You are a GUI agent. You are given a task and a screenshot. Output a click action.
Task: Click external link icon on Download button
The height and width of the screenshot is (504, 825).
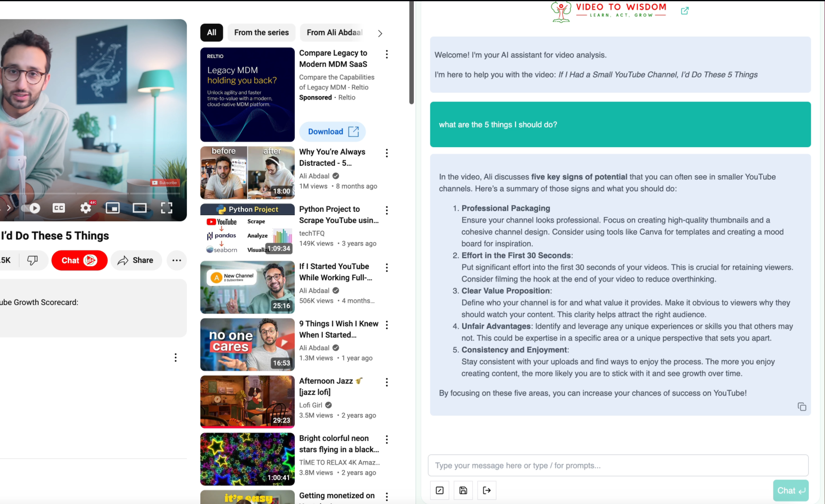tap(353, 132)
